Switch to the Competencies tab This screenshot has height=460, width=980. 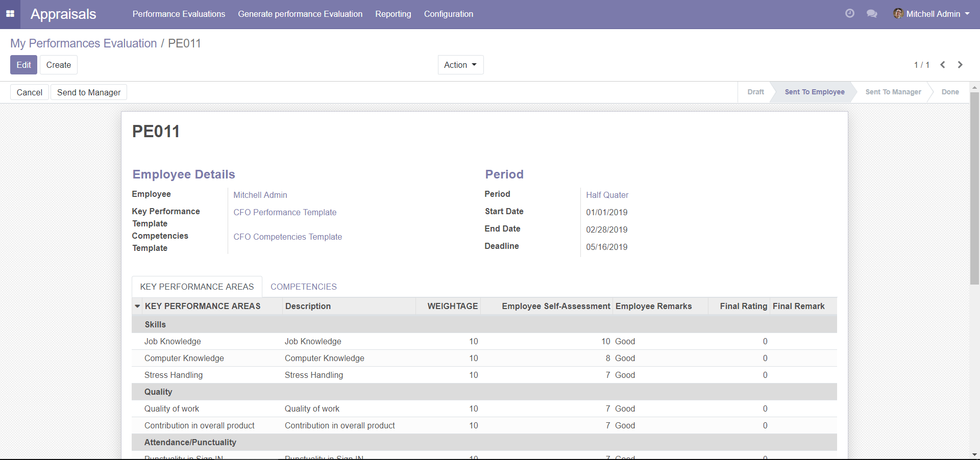click(303, 287)
